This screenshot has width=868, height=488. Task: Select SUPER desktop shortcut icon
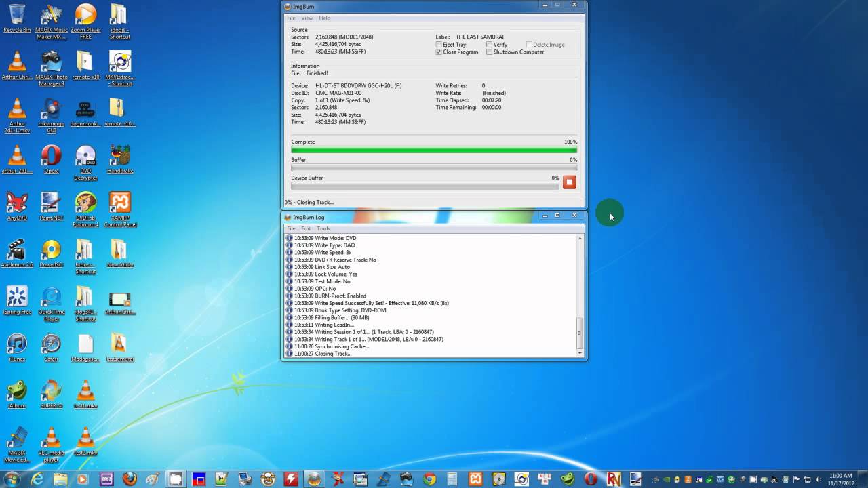[51, 393]
